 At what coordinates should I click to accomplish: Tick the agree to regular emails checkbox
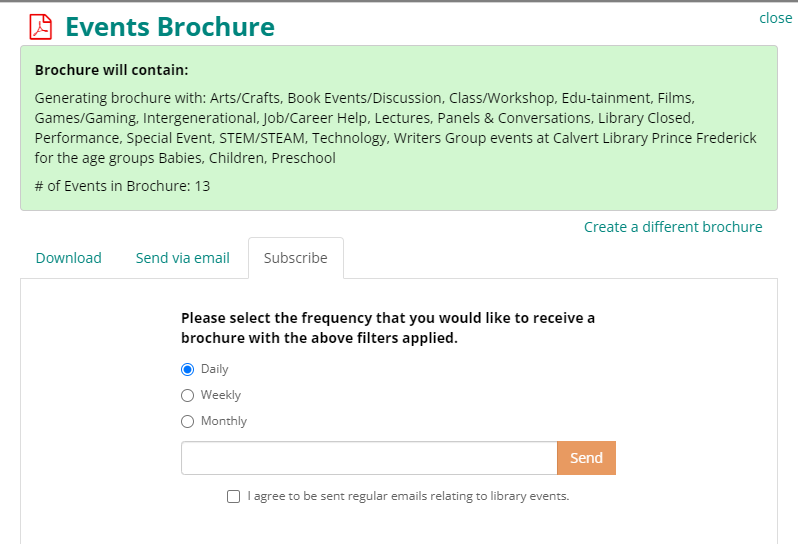pyautogui.click(x=234, y=496)
